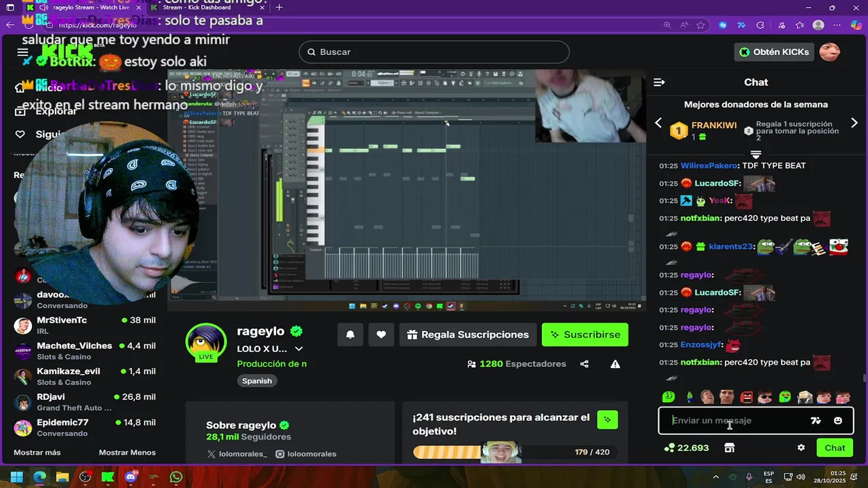Open Discord from the taskbar
The image size is (868, 488).
(131, 476)
